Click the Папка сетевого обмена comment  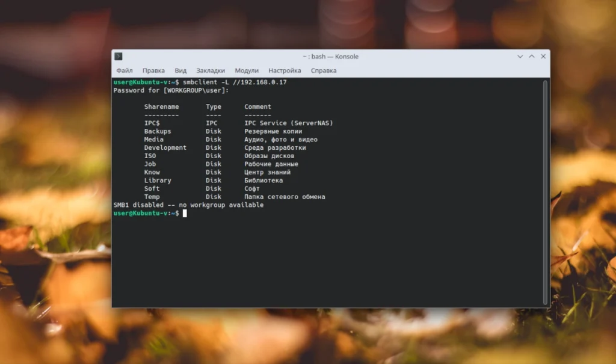285,197
